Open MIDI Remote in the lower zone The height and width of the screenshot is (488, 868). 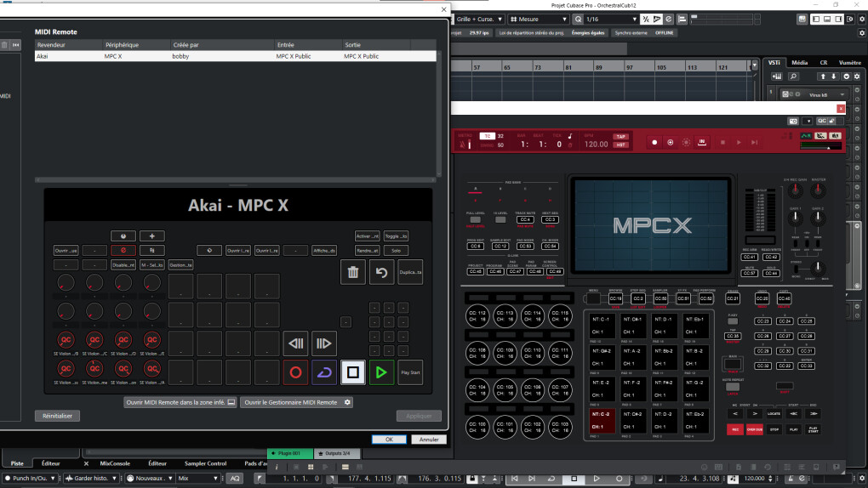click(x=180, y=402)
